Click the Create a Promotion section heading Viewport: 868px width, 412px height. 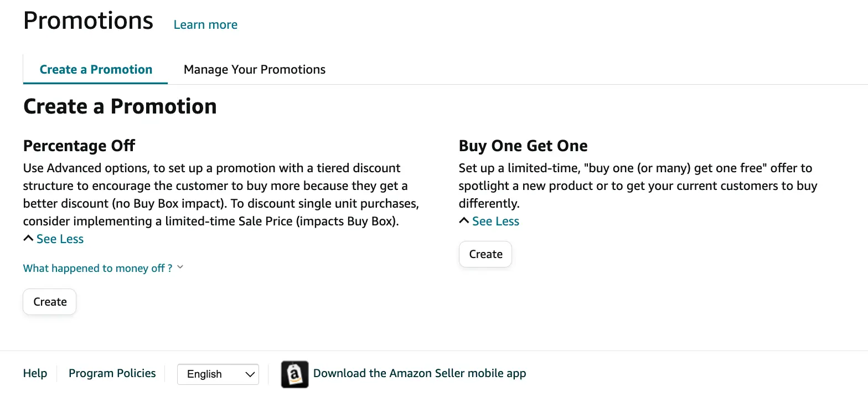(120, 106)
